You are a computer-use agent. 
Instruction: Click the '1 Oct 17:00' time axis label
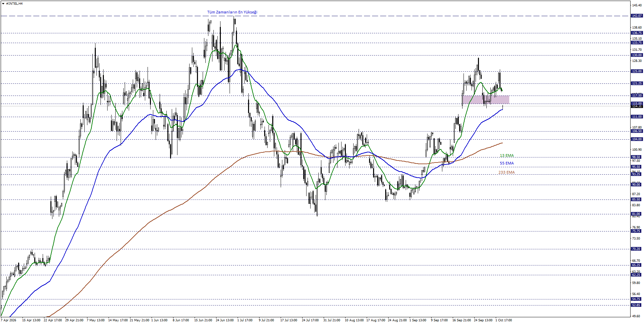(504, 320)
